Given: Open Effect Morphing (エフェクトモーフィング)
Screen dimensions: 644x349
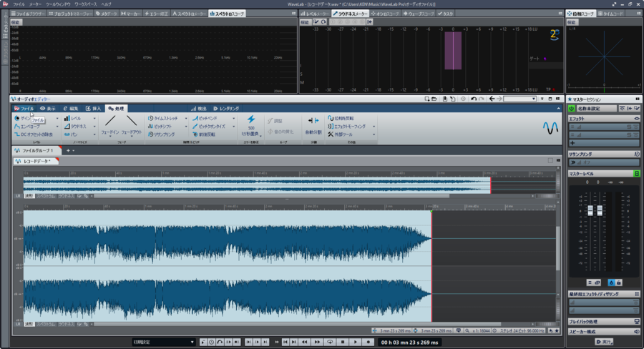Looking at the screenshot, I should [346, 127].
